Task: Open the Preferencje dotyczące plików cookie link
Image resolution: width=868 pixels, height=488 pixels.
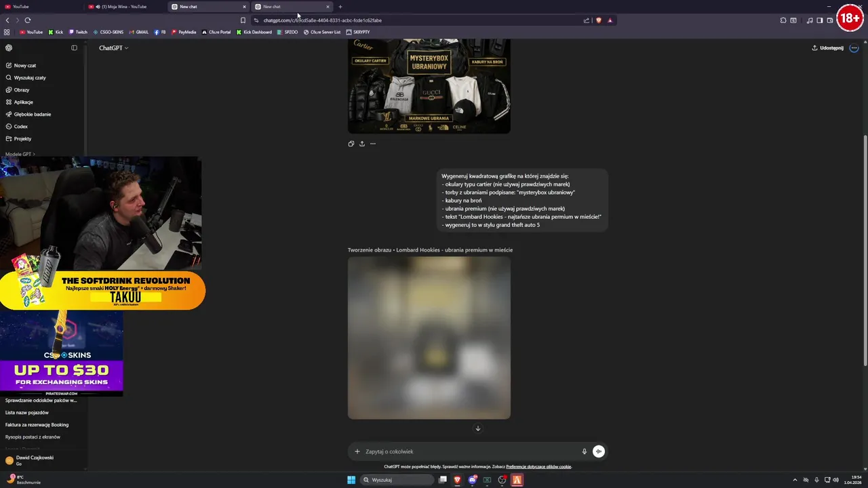Action: click(x=538, y=466)
